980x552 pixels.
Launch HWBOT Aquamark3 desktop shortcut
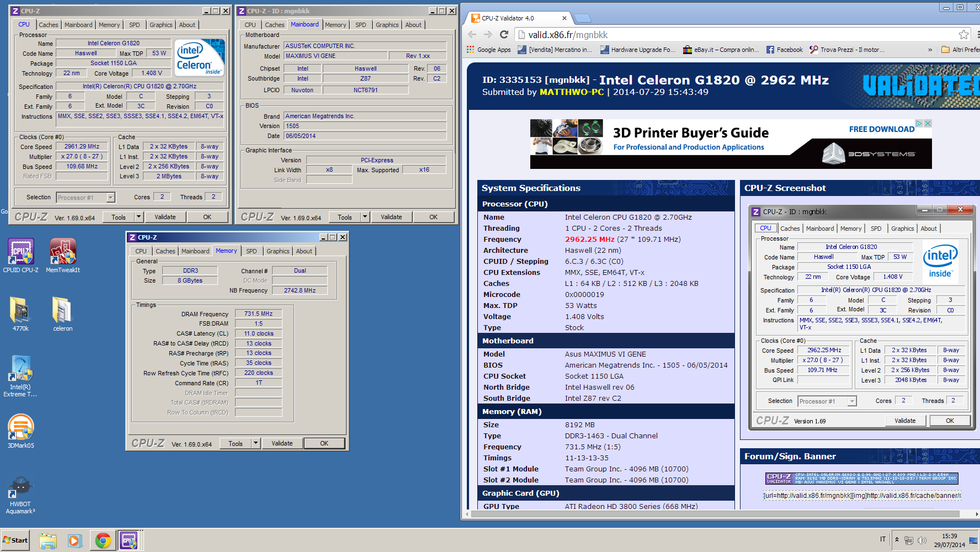[20, 495]
